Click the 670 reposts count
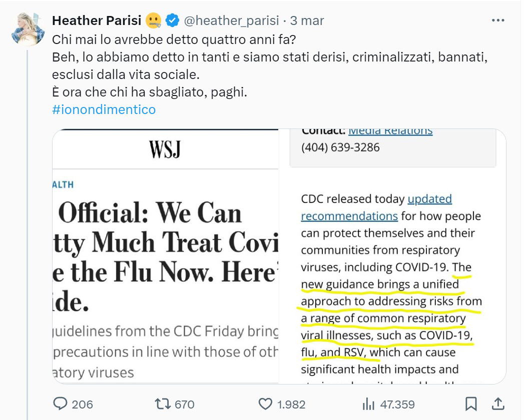 (x=185, y=404)
